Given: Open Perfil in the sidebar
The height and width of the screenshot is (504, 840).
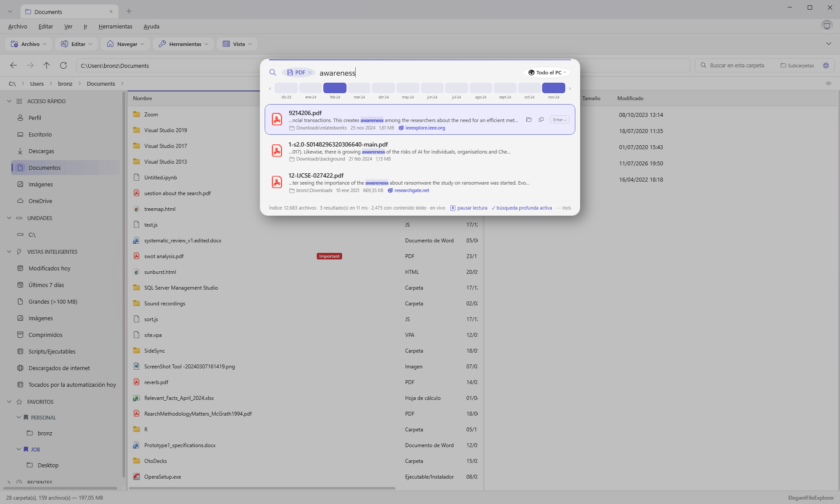Looking at the screenshot, I should click(66, 118).
